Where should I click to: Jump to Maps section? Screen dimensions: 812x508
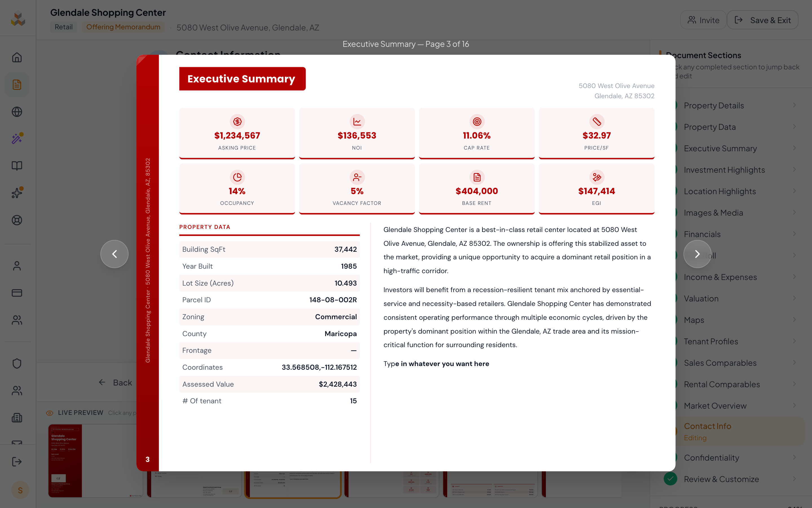click(694, 320)
